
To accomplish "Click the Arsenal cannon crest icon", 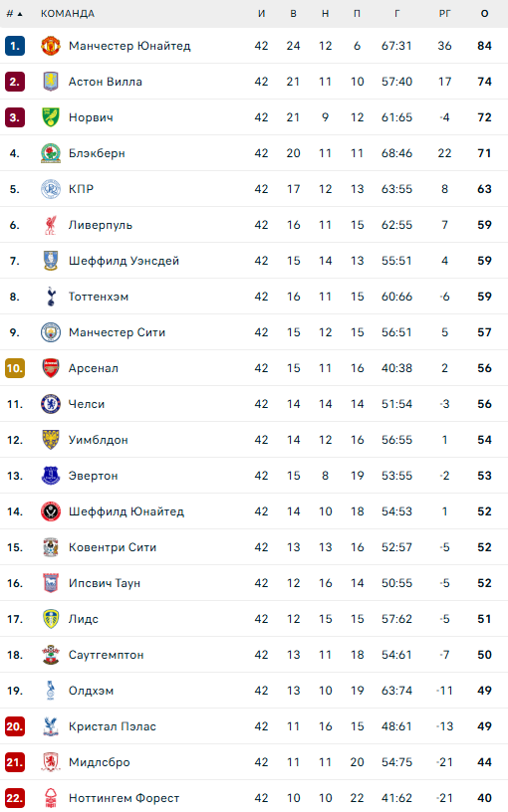I will click(51, 368).
